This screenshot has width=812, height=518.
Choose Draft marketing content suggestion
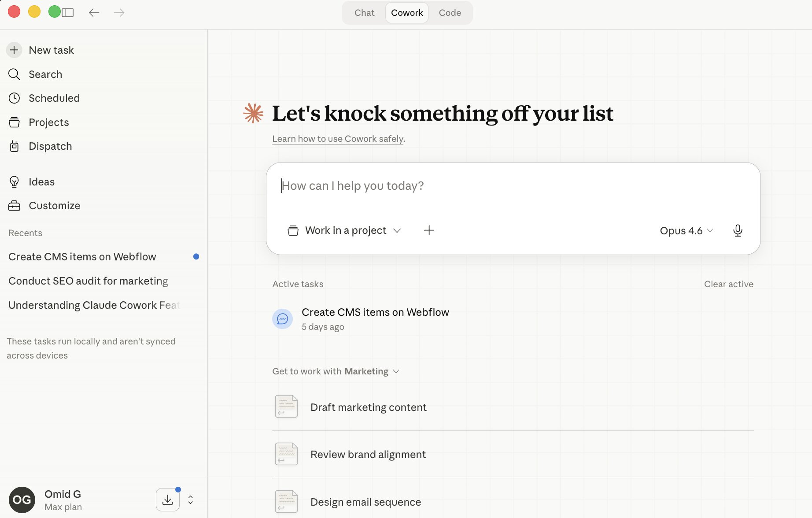coord(513,407)
